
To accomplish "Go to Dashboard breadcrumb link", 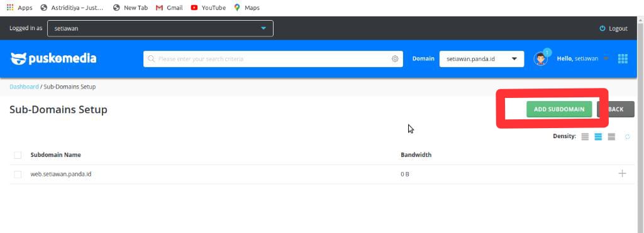I will click(24, 87).
